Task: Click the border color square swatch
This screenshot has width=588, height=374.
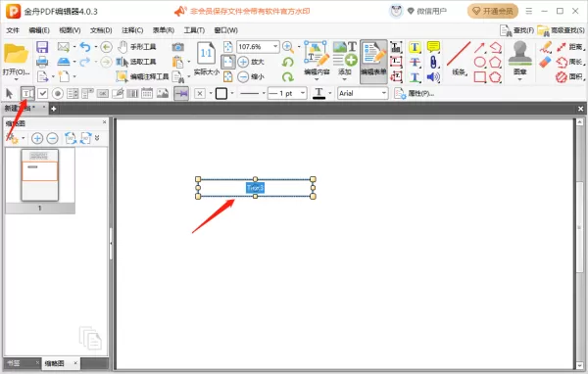Action: click(221, 93)
